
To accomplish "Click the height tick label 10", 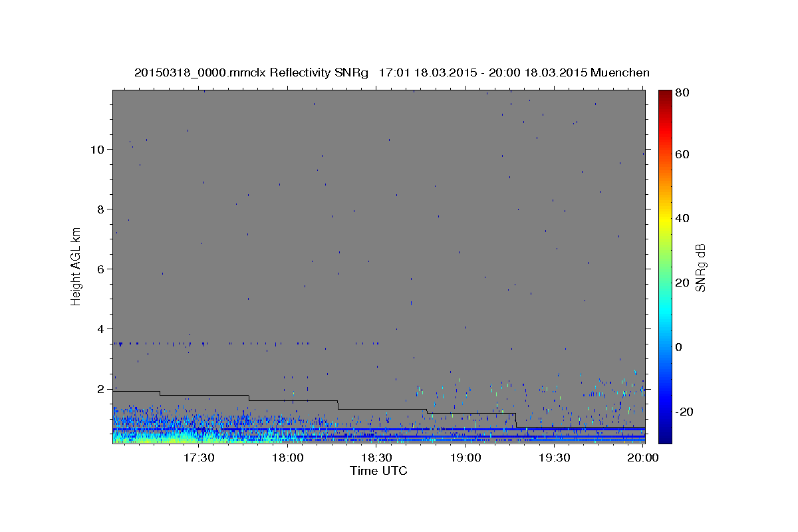I will [x=98, y=150].
